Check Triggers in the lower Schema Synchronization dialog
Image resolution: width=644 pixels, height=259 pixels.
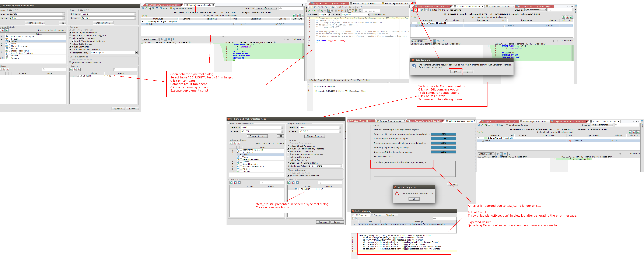241,171
